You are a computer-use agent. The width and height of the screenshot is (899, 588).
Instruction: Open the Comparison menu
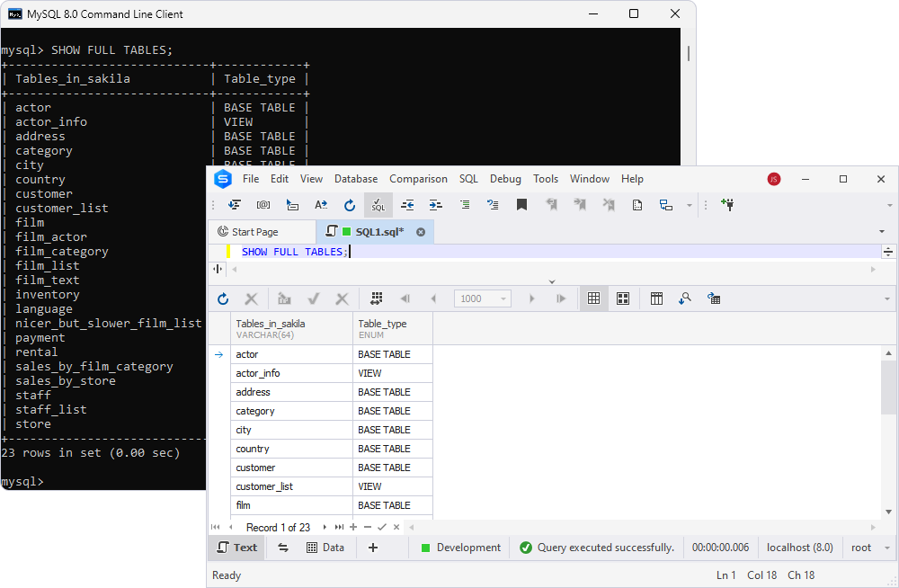[x=419, y=179]
